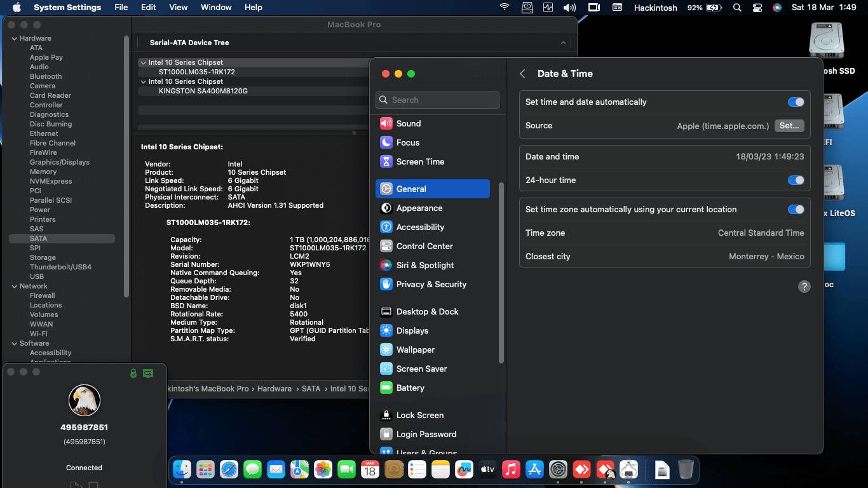Open Control Center from the menu bar

coord(757,8)
